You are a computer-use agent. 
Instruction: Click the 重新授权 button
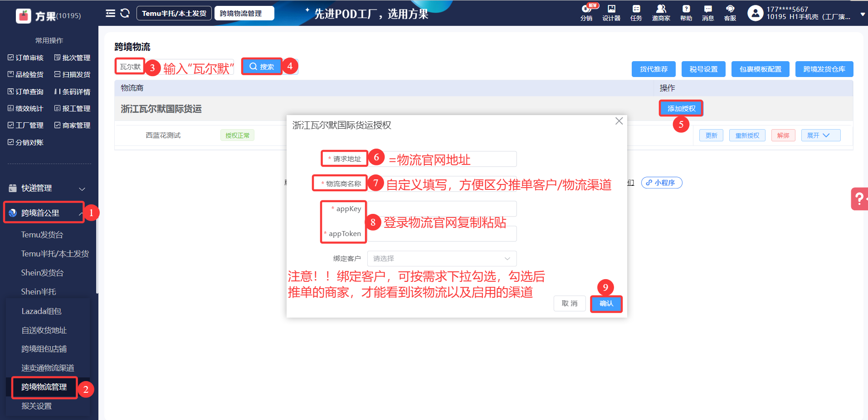click(747, 135)
